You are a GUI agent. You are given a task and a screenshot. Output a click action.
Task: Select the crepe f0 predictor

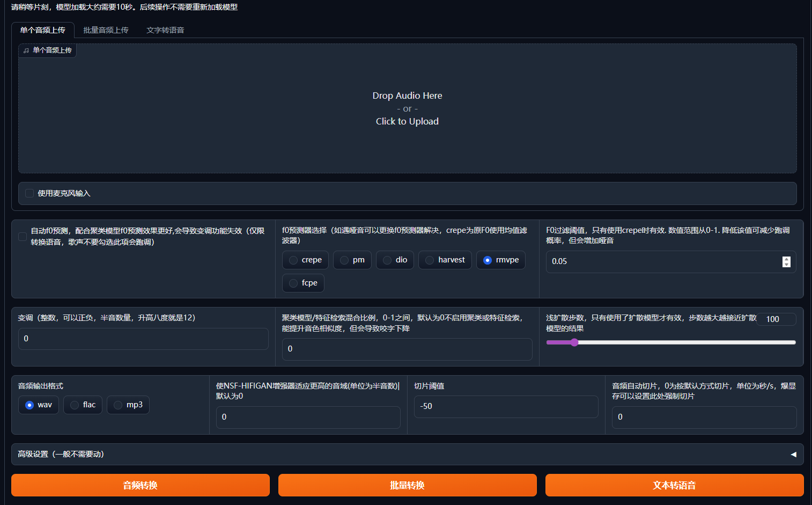293,260
